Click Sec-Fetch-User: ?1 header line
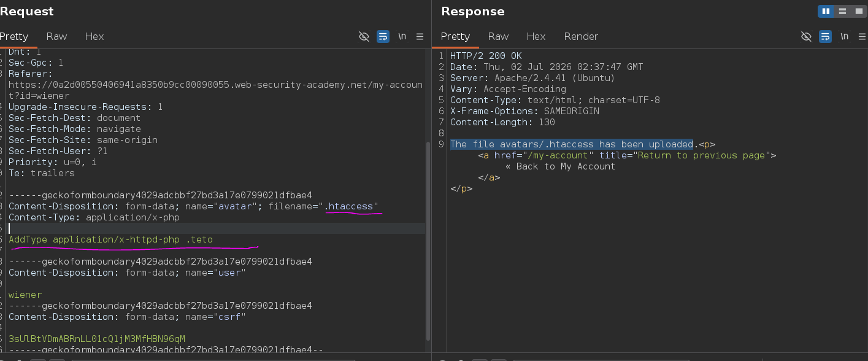This screenshot has width=868, height=361. (58, 151)
